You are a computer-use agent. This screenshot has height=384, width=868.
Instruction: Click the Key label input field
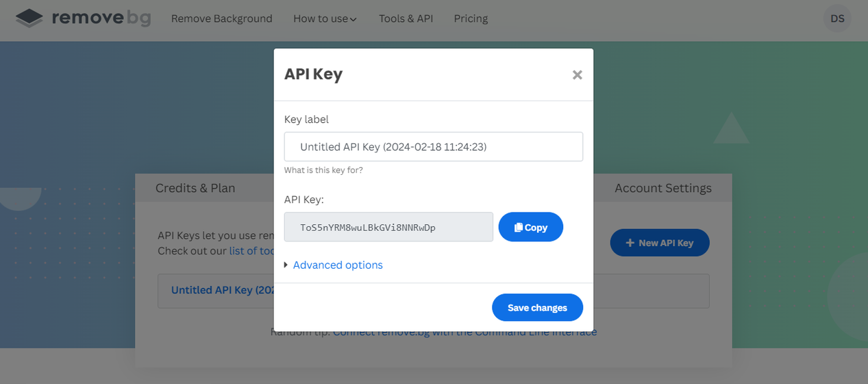coord(434,147)
